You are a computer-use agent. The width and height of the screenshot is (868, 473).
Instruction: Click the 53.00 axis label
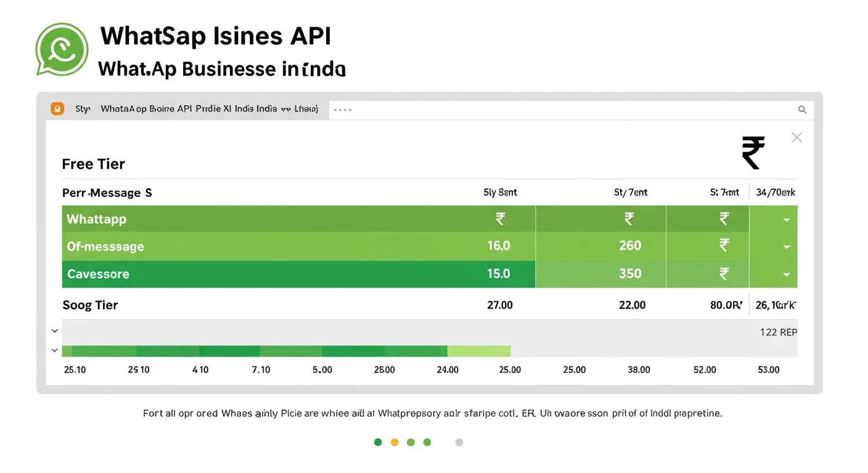click(x=768, y=370)
